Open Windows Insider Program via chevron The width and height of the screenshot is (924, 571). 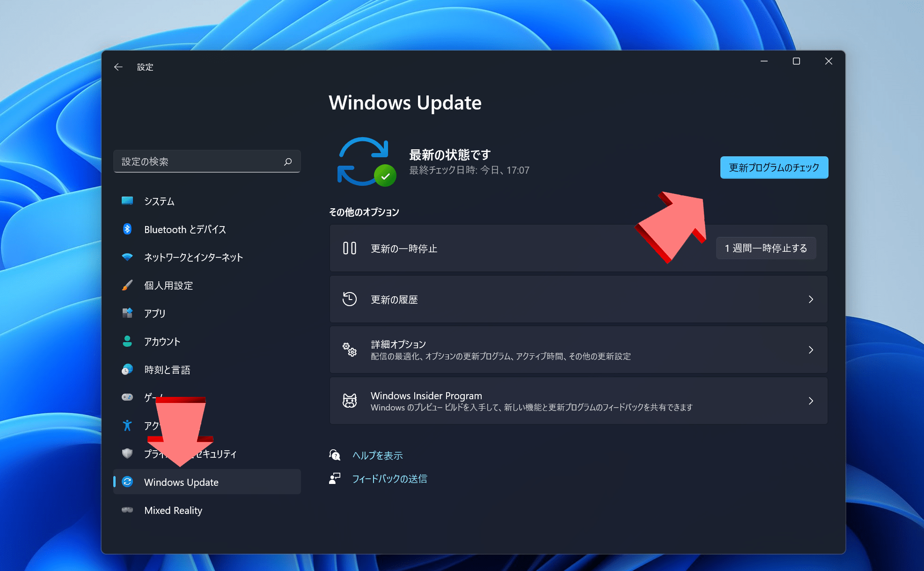(x=811, y=401)
